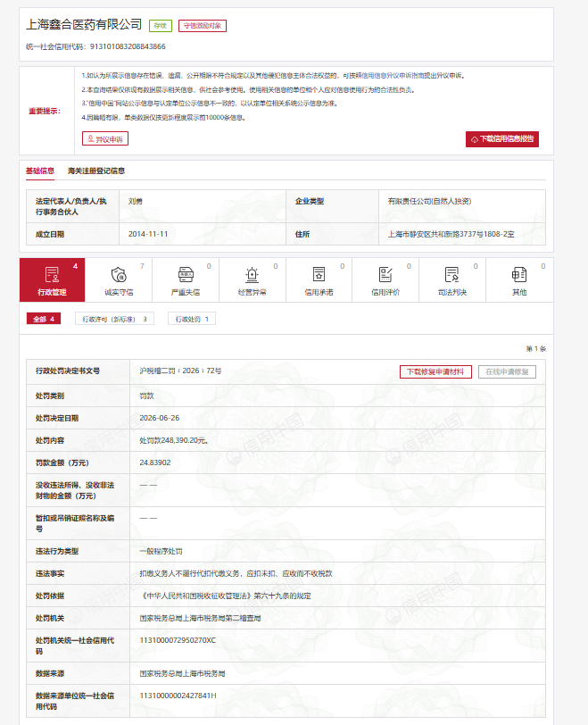Click data source code 11310000002427841H

click(x=178, y=696)
